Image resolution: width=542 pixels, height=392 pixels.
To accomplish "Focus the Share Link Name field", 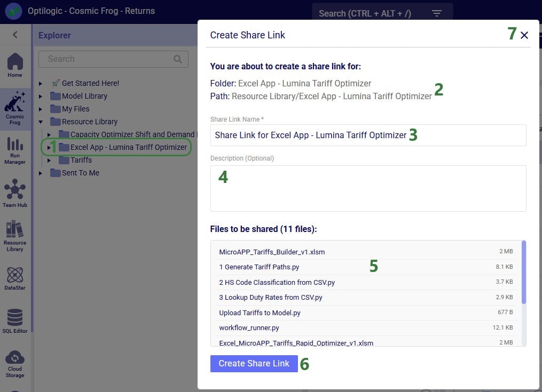I will pyautogui.click(x=368, y=135).
